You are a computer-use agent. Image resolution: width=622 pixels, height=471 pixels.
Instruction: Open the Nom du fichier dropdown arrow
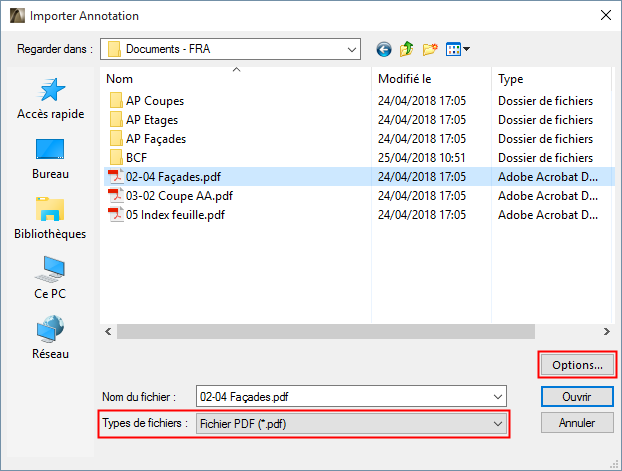tap(499, 396)
